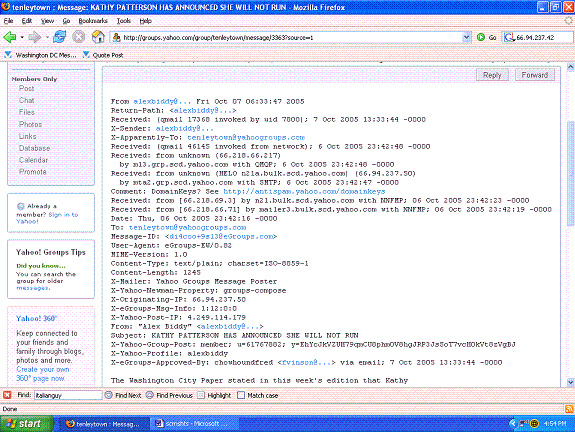The width and height of the screenshot is (575, 432).
Task: Click the Forward navigation arrow
Action: click(34, 37)
